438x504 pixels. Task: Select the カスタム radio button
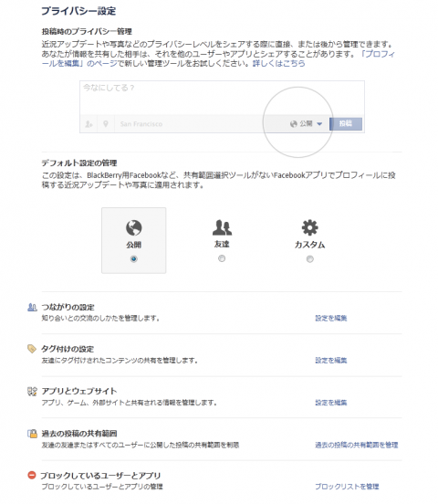point(309,258)
